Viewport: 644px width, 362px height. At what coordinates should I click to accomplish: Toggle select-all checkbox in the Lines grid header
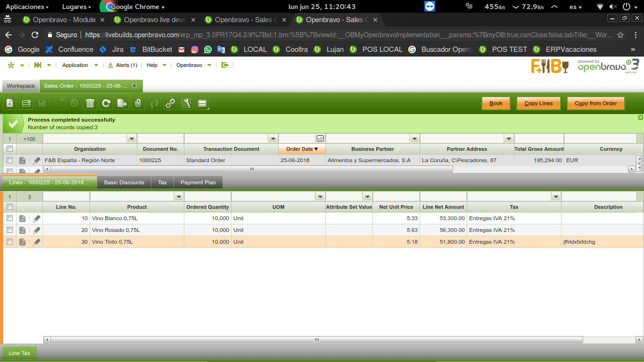pos(9,207)
